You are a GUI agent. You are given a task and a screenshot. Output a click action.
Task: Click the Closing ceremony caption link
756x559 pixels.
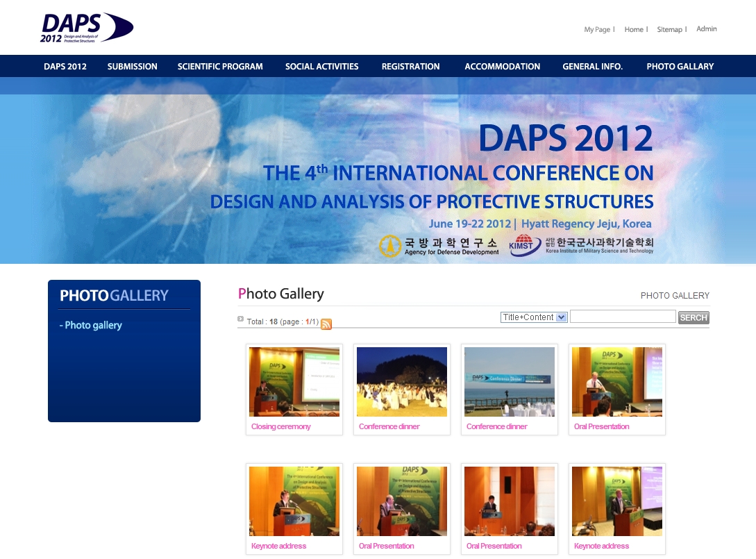tap(280, 426)
